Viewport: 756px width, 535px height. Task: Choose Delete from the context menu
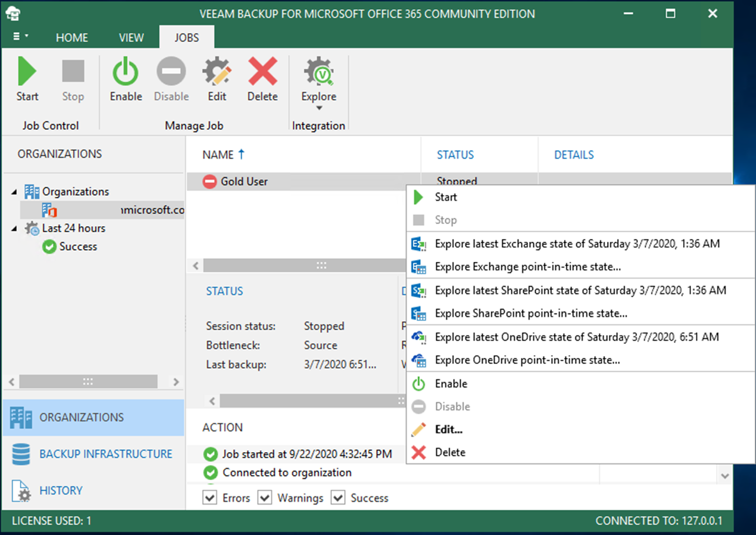[580, 452]
